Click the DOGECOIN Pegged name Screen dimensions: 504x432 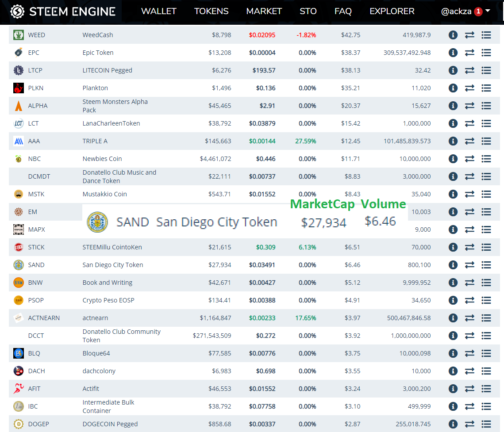tap(110, 424)
